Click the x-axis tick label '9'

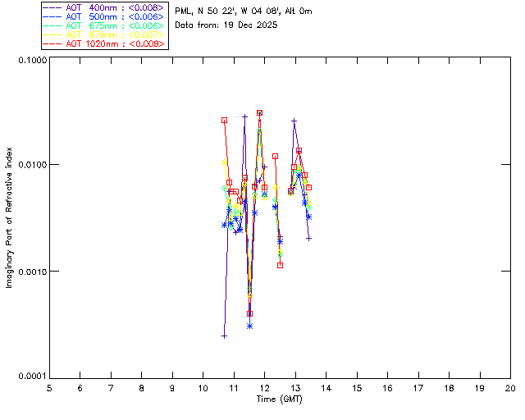172,388
